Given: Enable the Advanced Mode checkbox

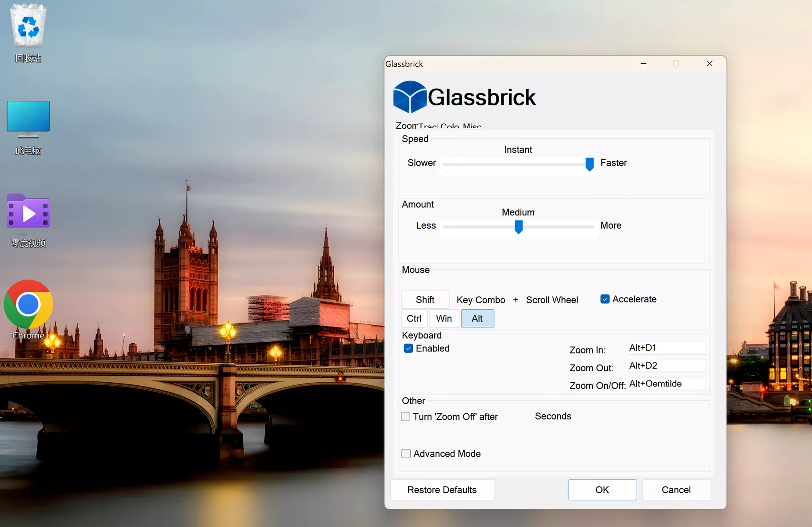Looking at the screenshot, I should tap(406, 454).
